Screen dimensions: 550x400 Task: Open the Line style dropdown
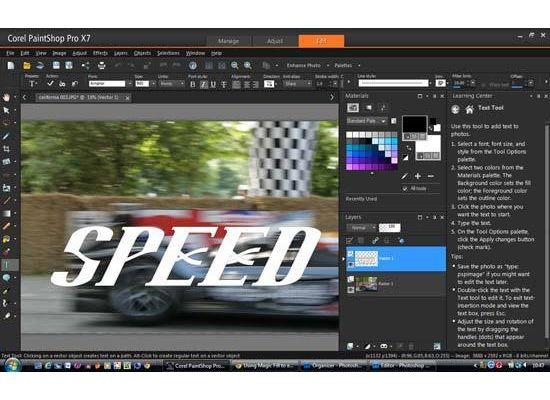[430, 83]
